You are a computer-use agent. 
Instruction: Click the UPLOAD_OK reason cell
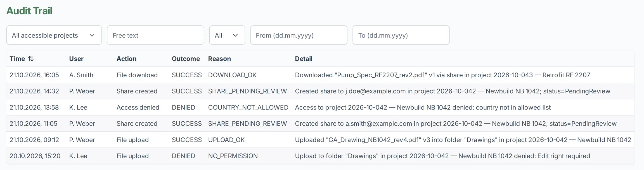tap(226, 140)
